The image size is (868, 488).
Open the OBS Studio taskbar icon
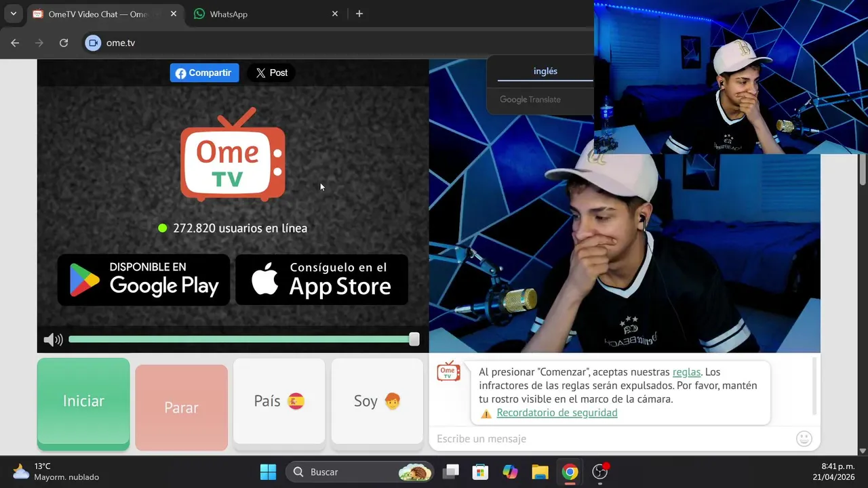pyautogui.click(x=600, y=472)
